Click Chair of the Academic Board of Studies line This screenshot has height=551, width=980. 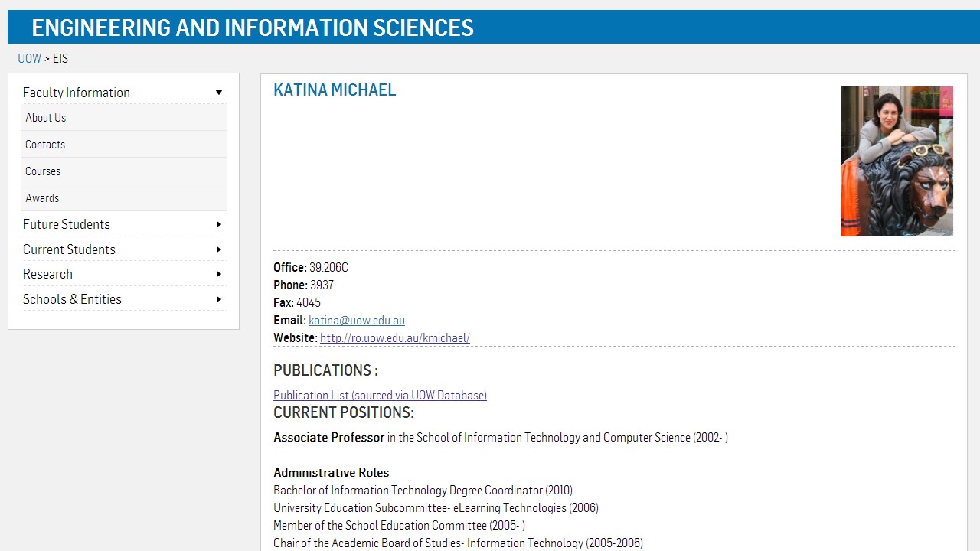tap(458, 543)
